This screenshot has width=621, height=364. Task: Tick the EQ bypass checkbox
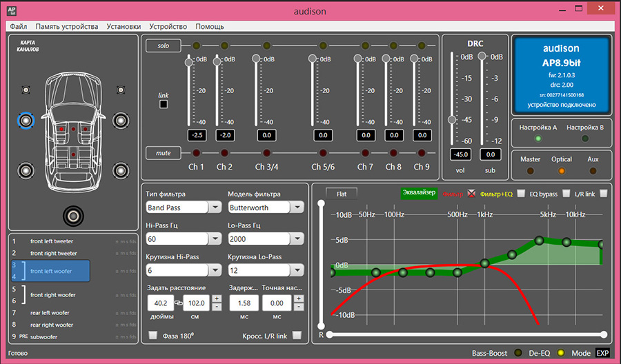(566, 193)
